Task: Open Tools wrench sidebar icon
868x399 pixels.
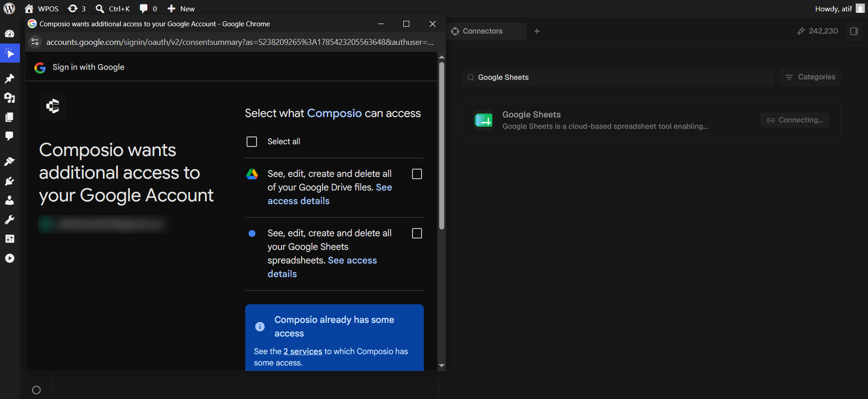Action: [10, 220]
